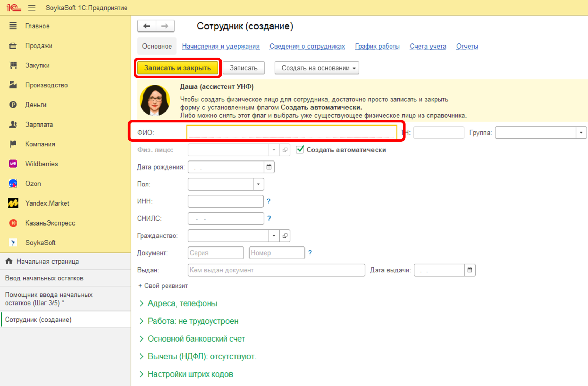Open Помощник ввода начальных остатков page

pyautogui.click(x=65, y=299)
